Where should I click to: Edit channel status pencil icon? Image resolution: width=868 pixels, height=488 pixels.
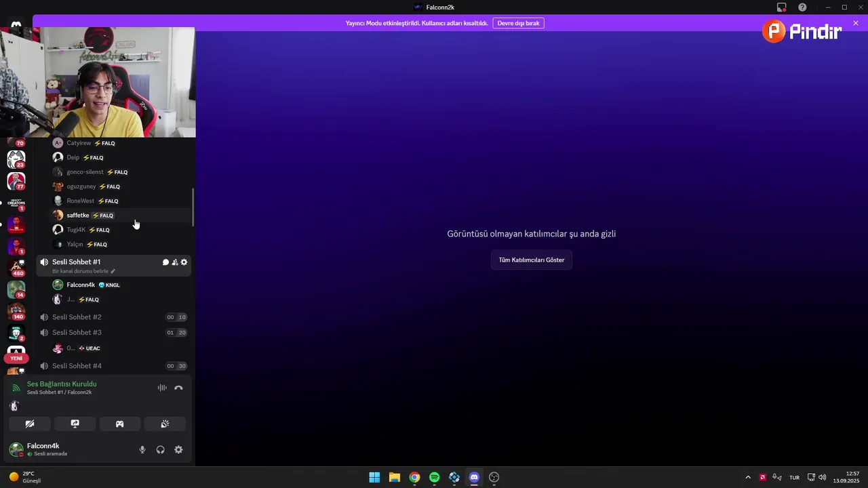tap(113, 271)
